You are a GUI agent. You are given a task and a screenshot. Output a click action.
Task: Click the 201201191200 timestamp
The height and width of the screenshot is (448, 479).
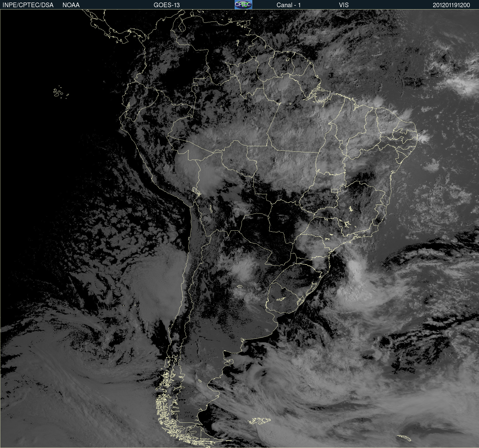click(451, 5)
